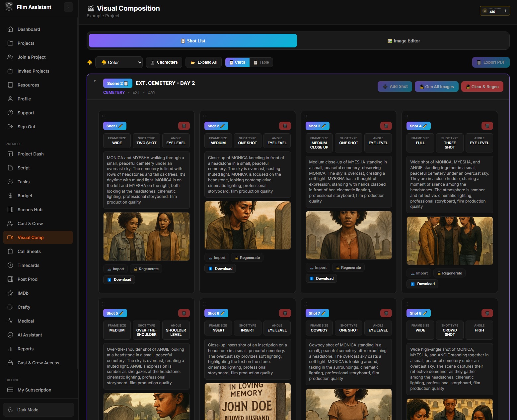
Task: Add credits with the plus icon
Action: tap(505, 11)
